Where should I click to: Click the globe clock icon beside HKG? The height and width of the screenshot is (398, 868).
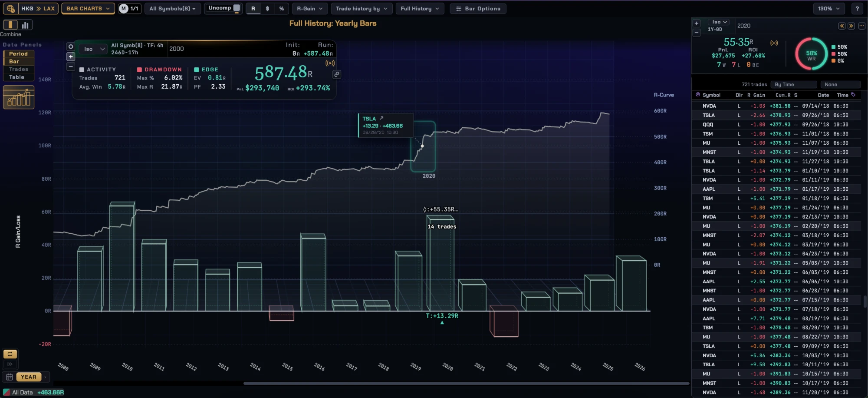click(10, 9)
